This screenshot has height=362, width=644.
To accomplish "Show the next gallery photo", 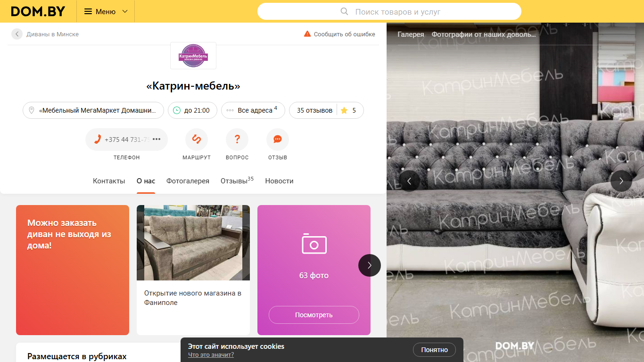I will coord(621,181).
